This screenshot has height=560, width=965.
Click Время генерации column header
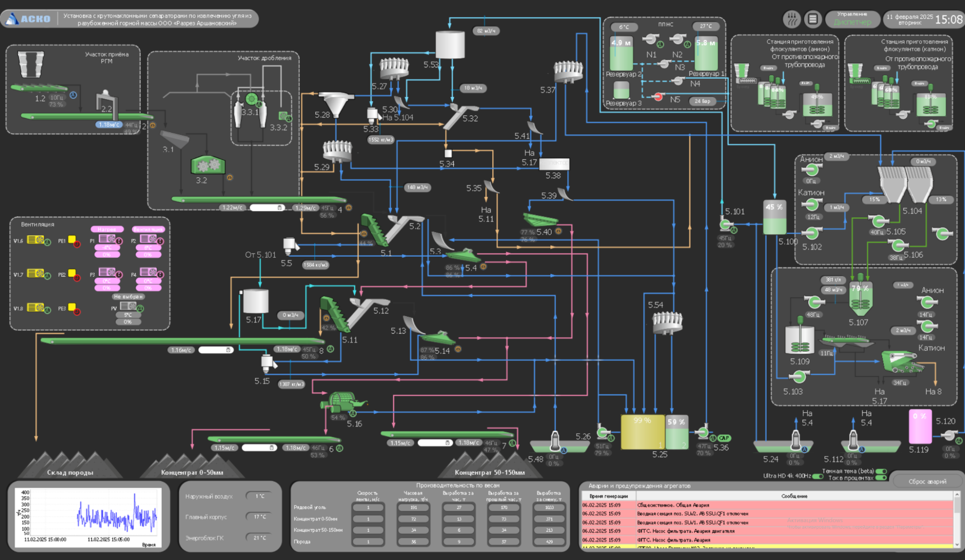[608, 496]
